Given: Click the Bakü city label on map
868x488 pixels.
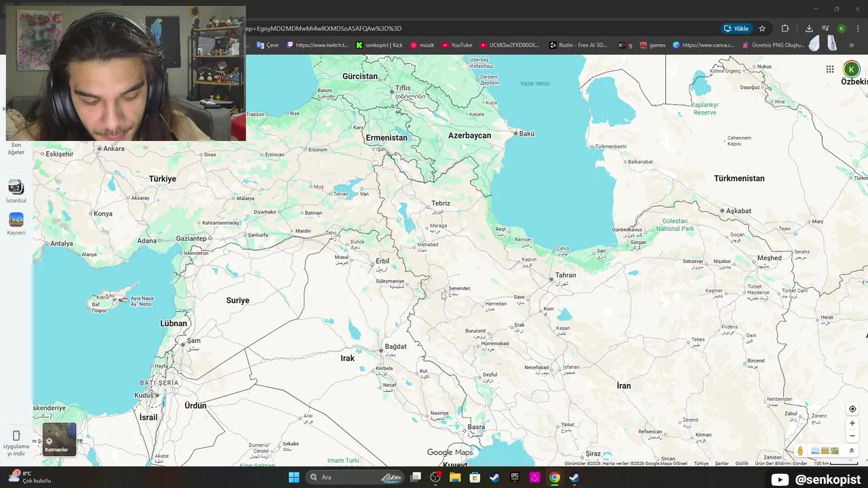Looking at the screenshot, I should [527, 134].
